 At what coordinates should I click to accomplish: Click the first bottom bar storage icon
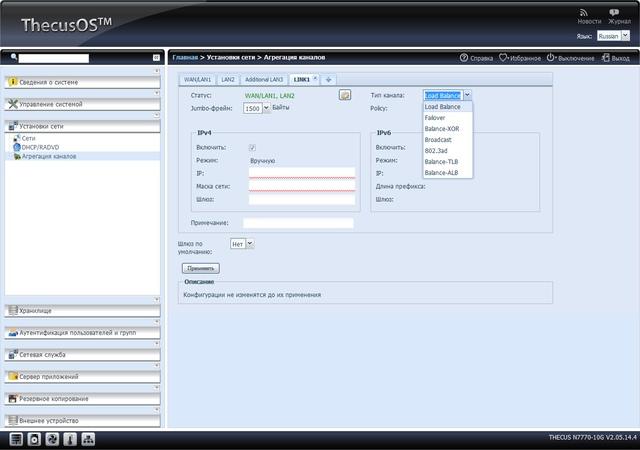(x=16, y=439)
